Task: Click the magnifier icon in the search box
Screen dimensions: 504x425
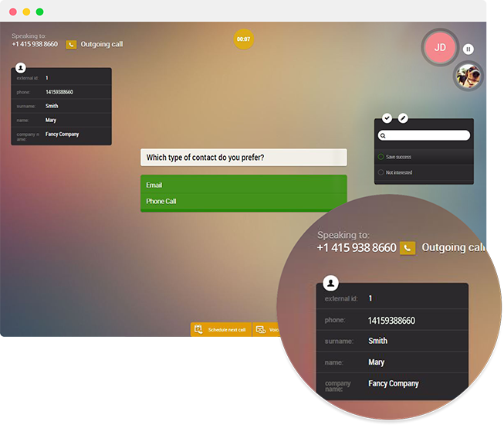Action: click(x=383, y=135)
